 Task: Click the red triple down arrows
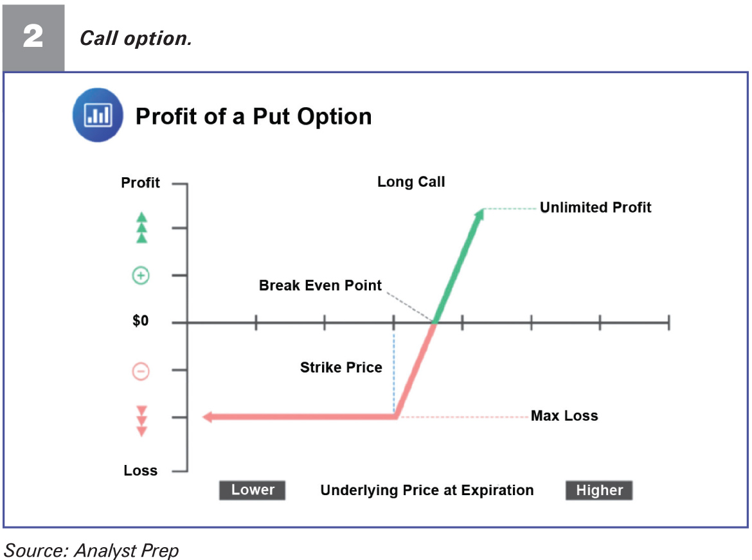141,421
